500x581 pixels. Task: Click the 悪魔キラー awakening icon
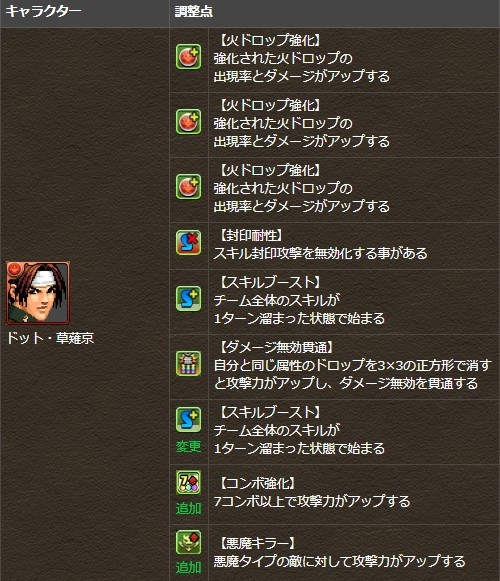click(189, 542)
